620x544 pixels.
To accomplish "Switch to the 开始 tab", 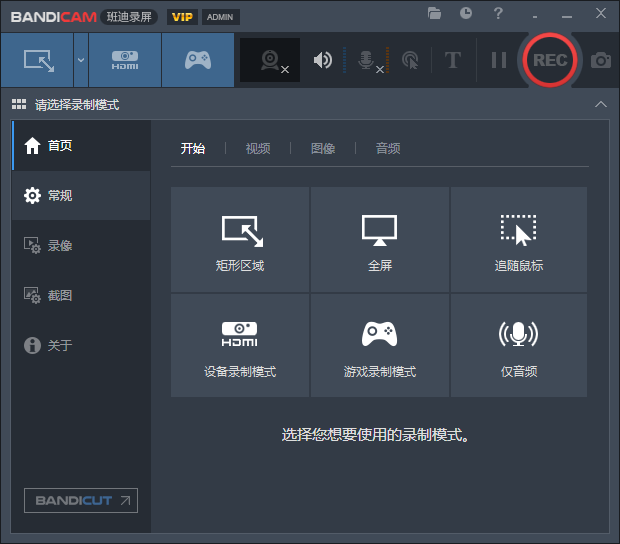I will pos(193,148).
